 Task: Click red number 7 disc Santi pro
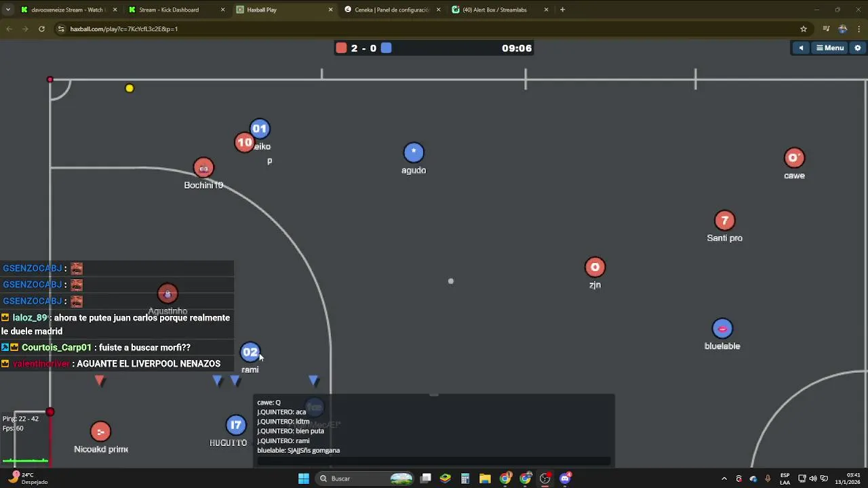725,220
